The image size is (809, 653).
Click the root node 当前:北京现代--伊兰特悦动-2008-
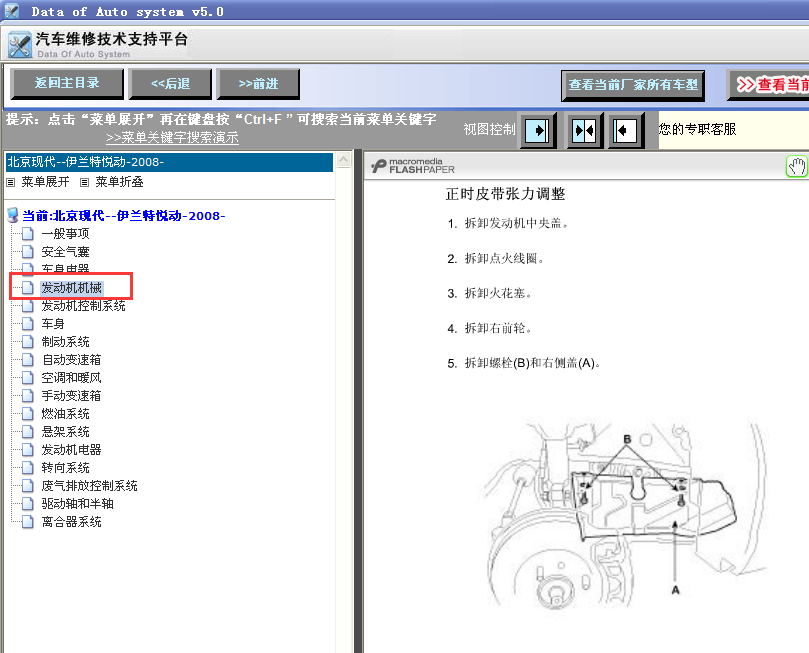pos(124,216)
